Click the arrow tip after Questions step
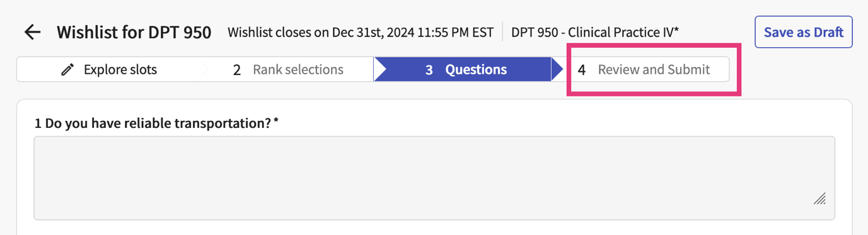Screen dimensions: 868x235 (557, 69)
